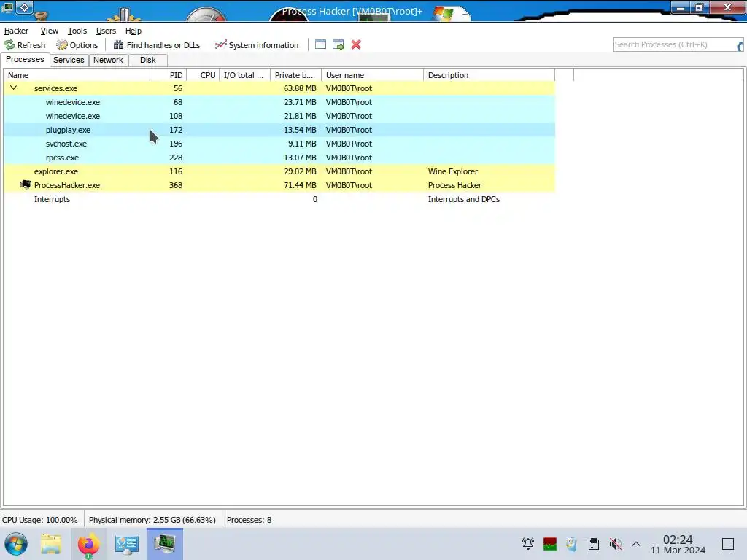Open the Tools menu

tap(77, 31)
